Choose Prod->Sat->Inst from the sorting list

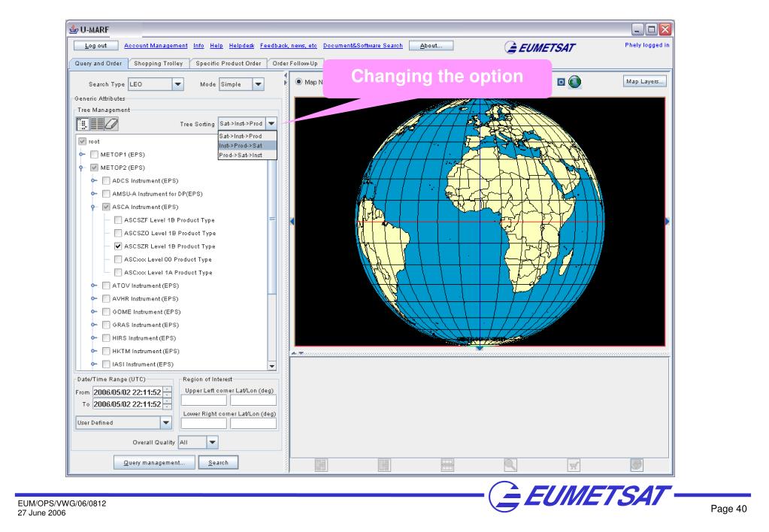(247, 155)
